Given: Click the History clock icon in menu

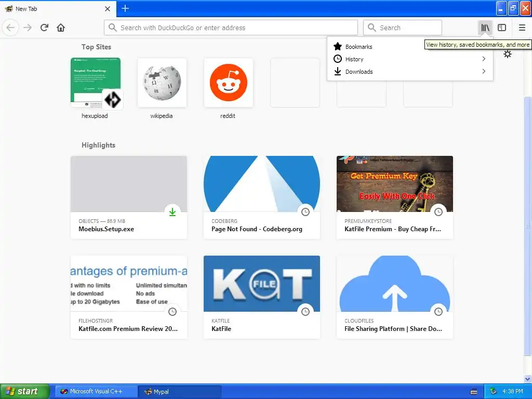Looking at the screenshot, I should coord(338,59).
